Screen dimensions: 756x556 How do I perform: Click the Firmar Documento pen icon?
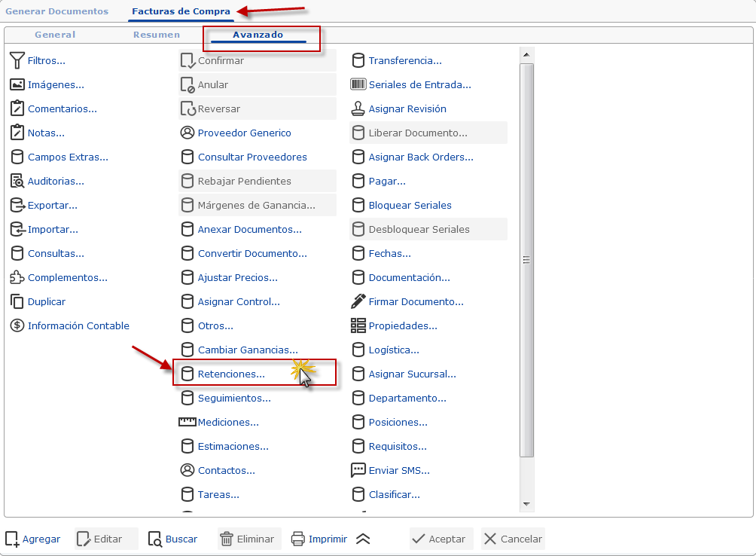point(358,301)
